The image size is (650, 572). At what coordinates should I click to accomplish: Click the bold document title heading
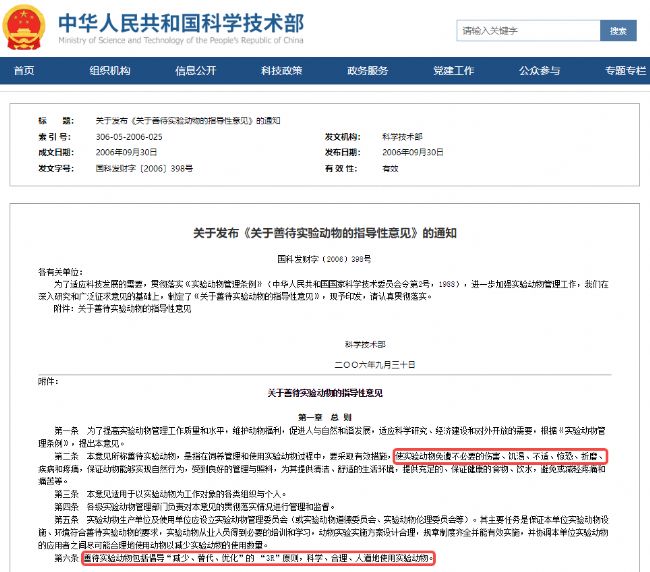pyautogui.click(x=325, y=232)
